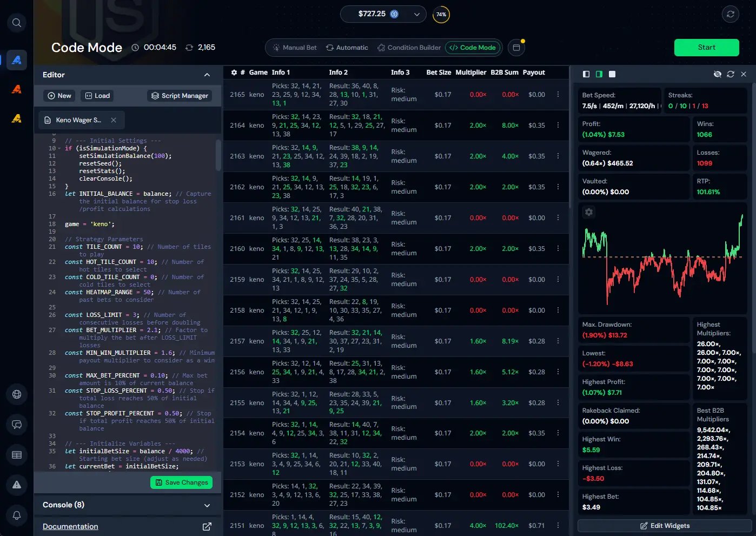
Task: Collapse the Editor panel chevron
Action: click(x=207, y=75)
